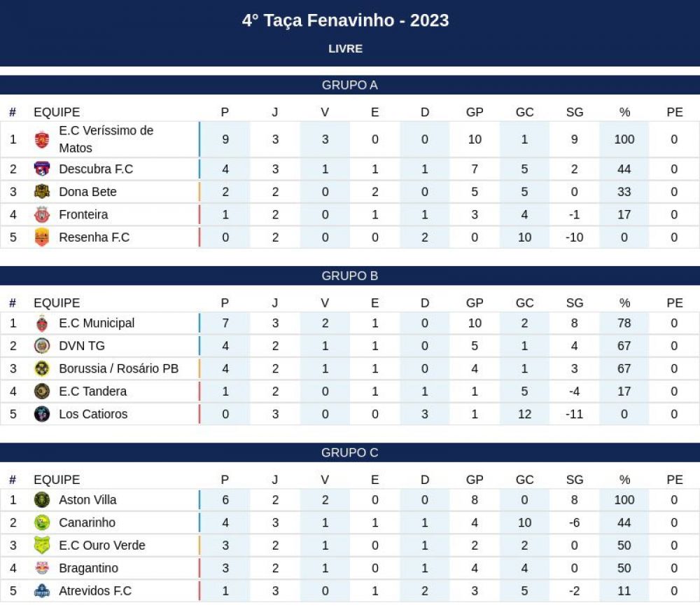Click the 4º Taça Fenavinho - 2023 title

346,20
